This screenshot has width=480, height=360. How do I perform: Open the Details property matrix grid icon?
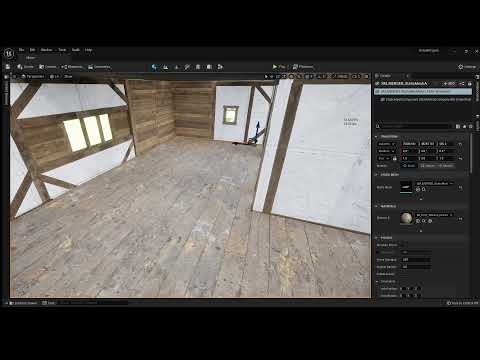coord(458,126)
